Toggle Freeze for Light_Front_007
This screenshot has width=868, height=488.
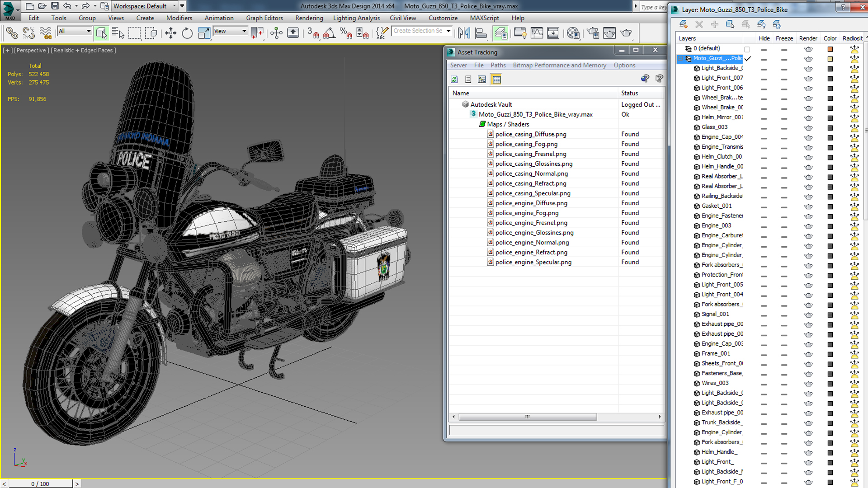784,79
